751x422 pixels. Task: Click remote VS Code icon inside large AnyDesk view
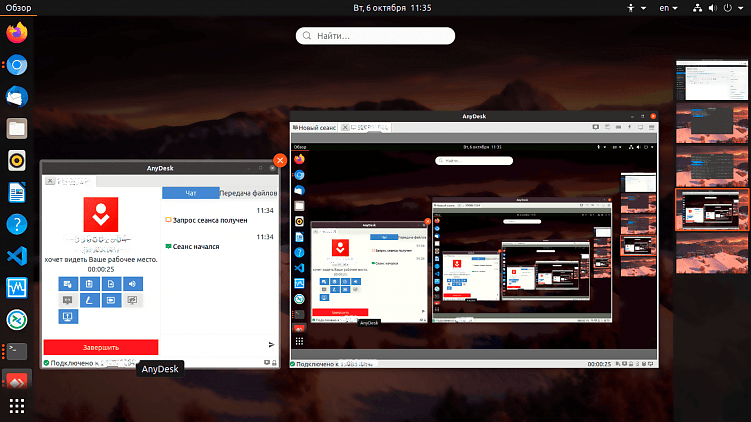click(299, 268)
